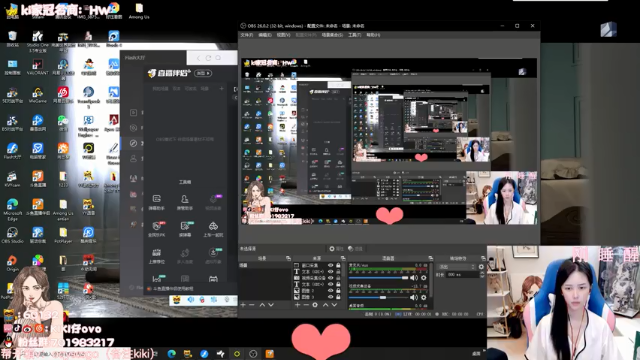The height and width of the screenshot is (360, 640).
Task: Toggle visibility of the 窗口采集 source
Action: 331,265
